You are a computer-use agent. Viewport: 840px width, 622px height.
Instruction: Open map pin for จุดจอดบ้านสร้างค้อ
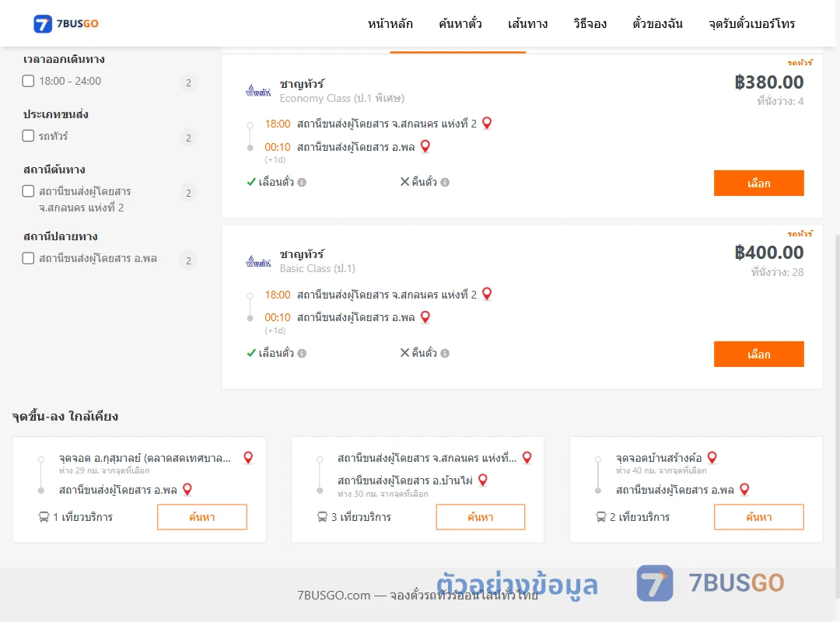[x=712, y=457]
